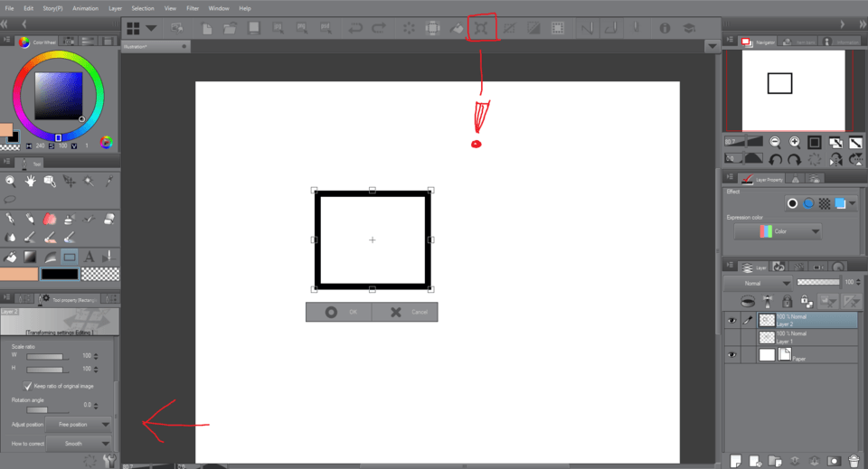This screenshot has width=868, height=469.
Task: Toggle Layer color effect in Layer Property
Action: (840, 203)
